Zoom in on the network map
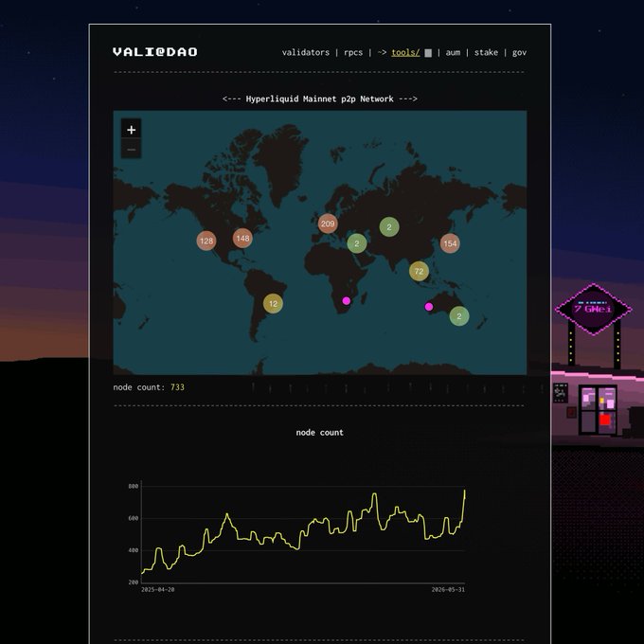Viewport: 644px width, 644px height. [131, 130]
